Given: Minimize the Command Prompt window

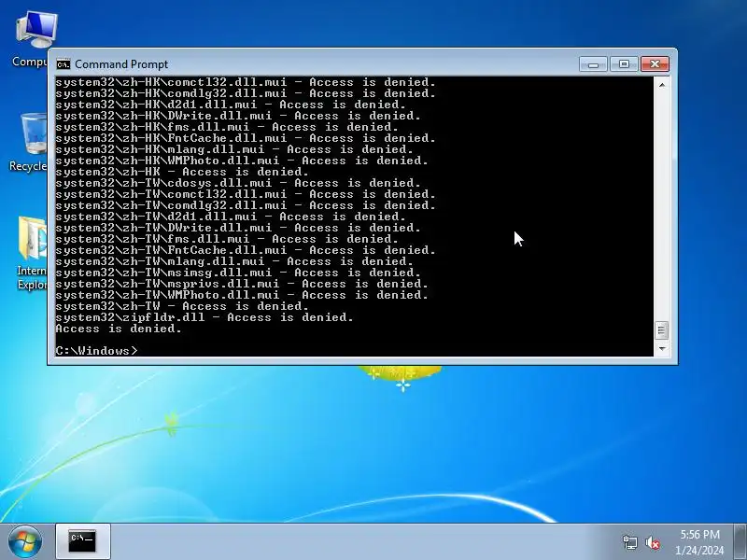Looking at the screenshot, I should [x=593, y=64].
